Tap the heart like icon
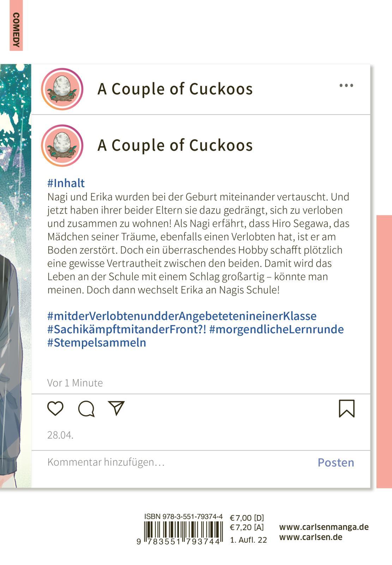This screenshot has width=392, height=565. 55,409
